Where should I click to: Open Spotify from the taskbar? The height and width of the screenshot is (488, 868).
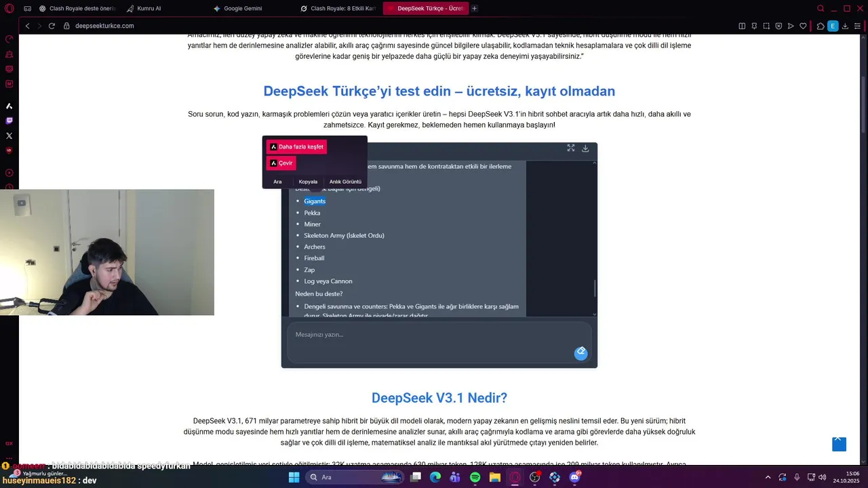tap(475, 477)
